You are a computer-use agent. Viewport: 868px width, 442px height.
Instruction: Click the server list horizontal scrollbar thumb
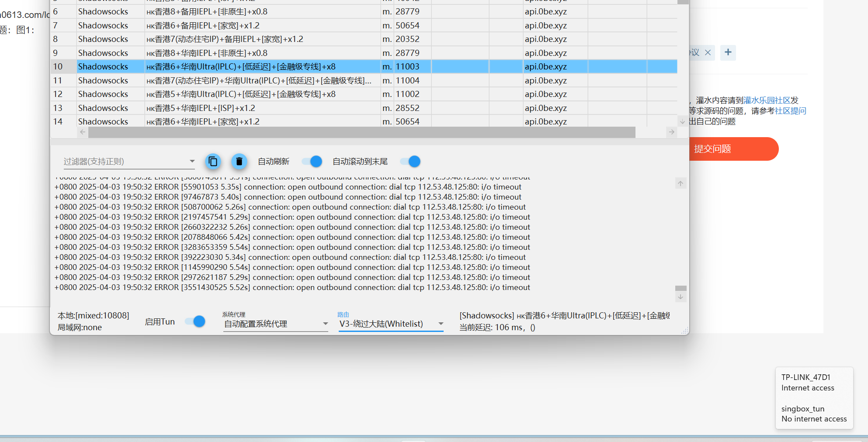361,132
